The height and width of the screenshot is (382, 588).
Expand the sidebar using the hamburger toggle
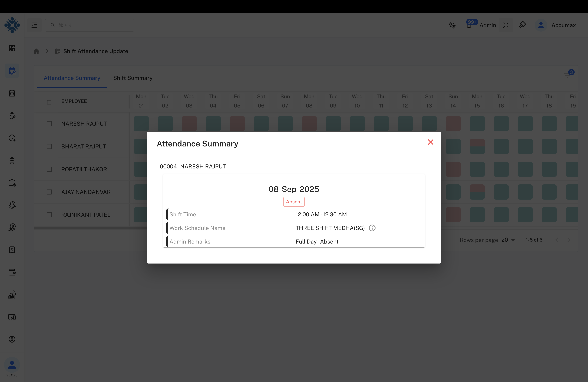(34, 25)
